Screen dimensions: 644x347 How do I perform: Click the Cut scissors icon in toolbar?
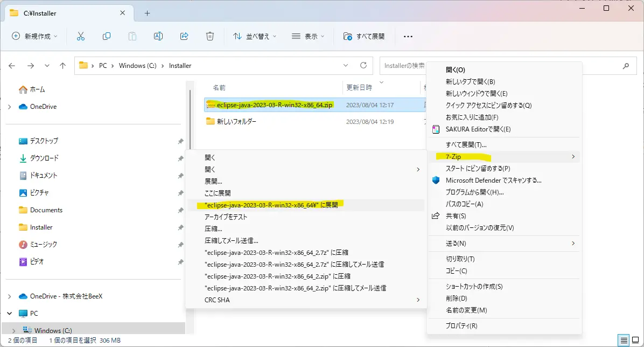(81, 36)
